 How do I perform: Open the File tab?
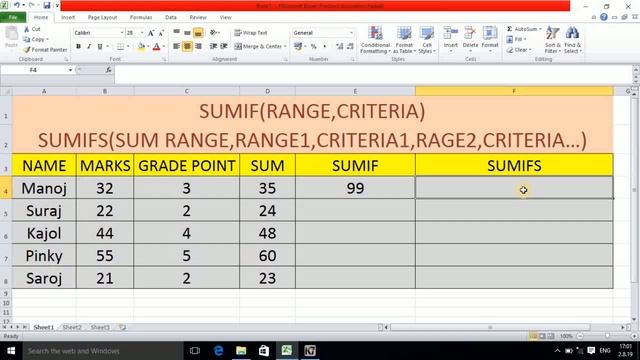point(13,18)
